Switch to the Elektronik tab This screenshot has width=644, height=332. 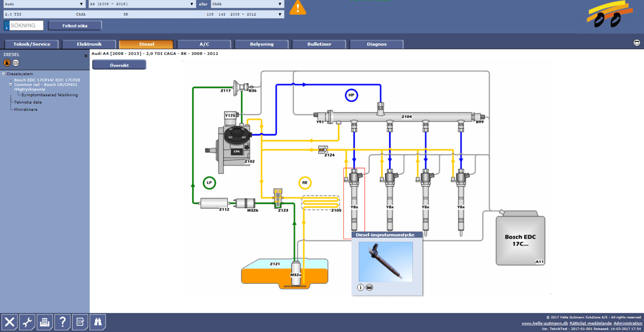point(89,44)
